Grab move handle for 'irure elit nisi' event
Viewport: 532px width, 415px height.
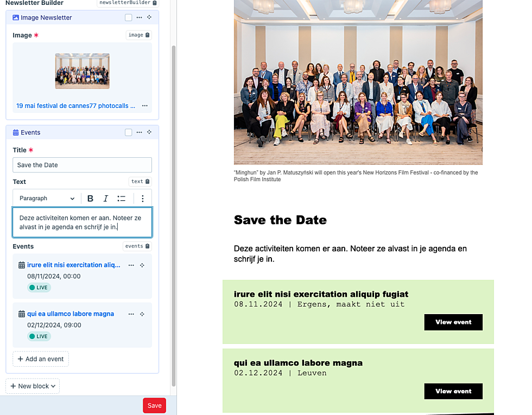click(x=142, y=265)
